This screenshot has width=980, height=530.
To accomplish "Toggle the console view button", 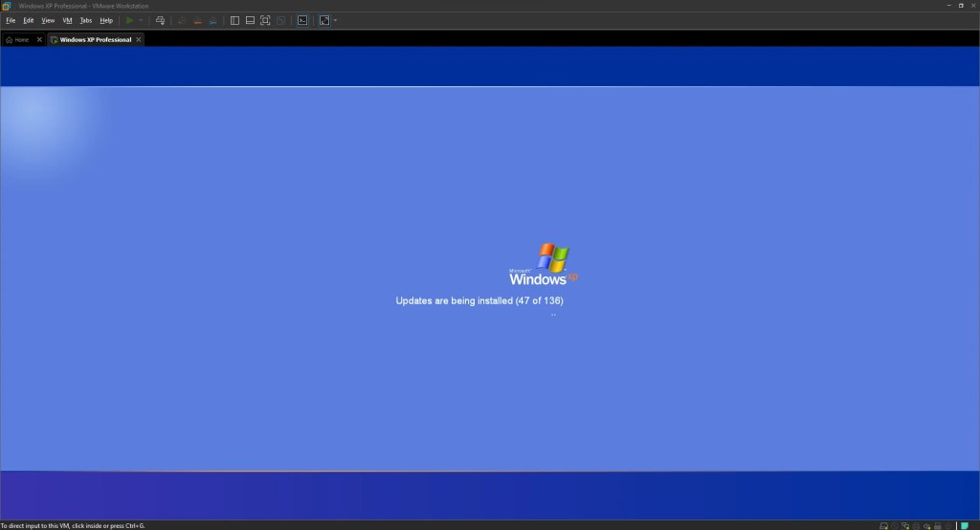I will pyautogui.click(x=302, y=21).
